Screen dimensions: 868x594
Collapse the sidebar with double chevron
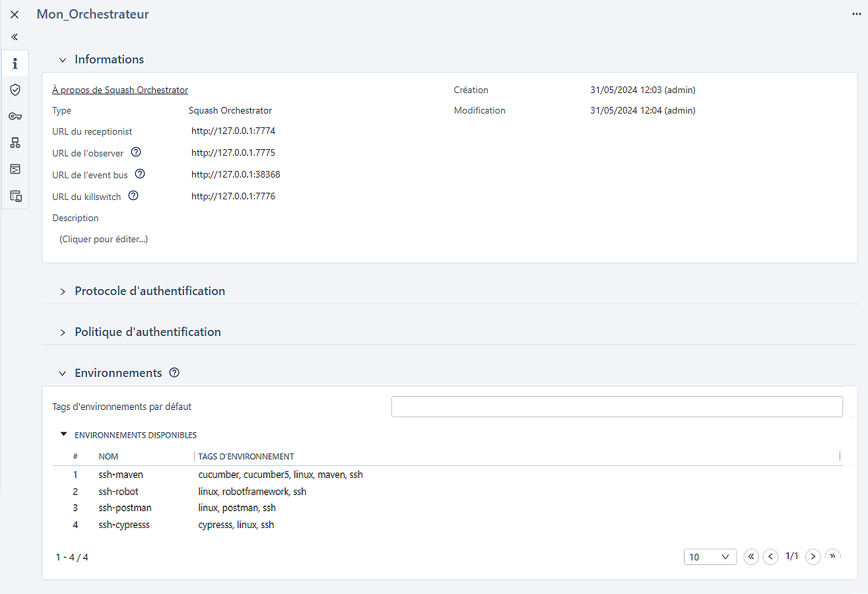[x=15, y=37]
